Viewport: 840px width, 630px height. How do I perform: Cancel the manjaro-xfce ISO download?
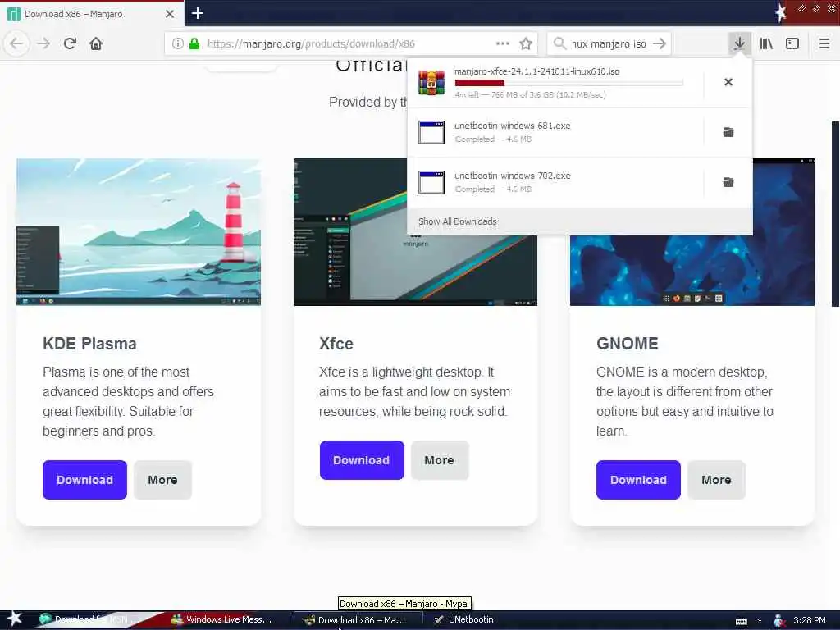728,82
